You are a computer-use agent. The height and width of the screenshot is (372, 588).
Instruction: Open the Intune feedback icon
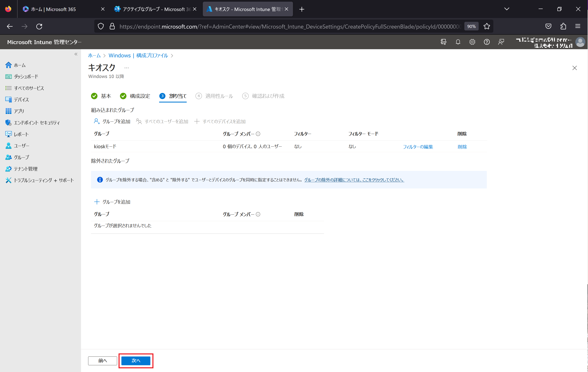[501, 42]
